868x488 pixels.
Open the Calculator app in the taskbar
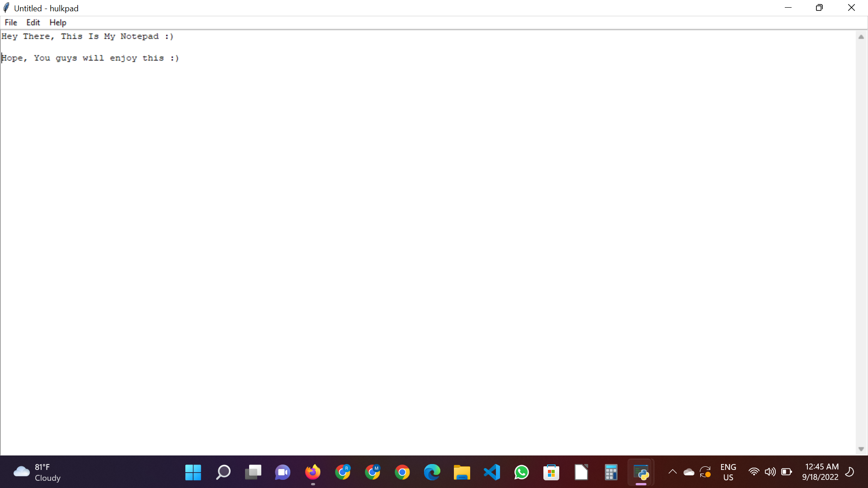tap(611, 473)
